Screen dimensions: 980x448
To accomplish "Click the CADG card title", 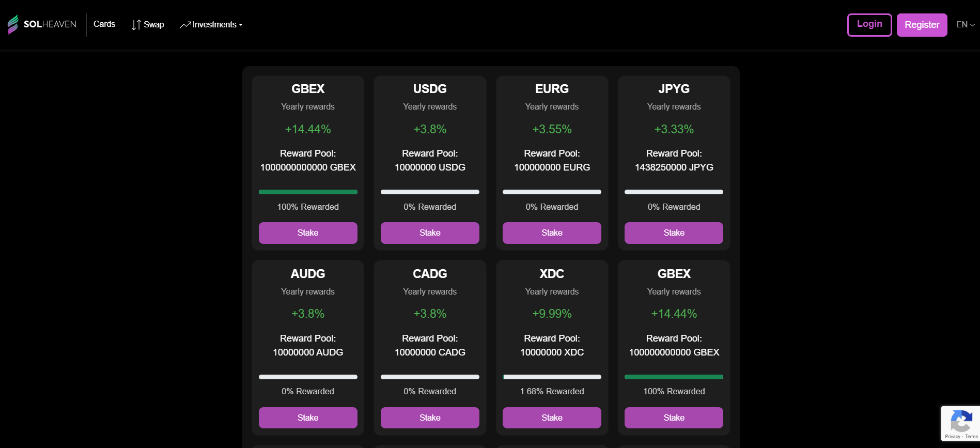I will coord(430,274).
